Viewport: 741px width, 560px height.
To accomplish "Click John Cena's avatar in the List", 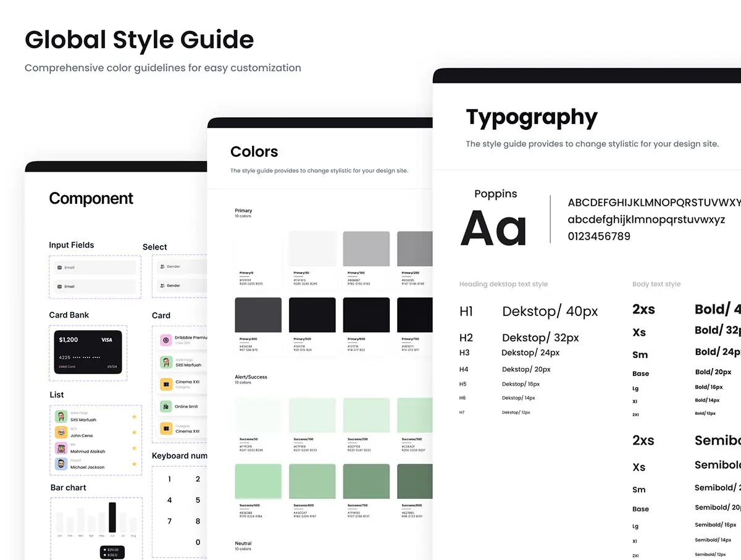I will [x=61, y=432].
